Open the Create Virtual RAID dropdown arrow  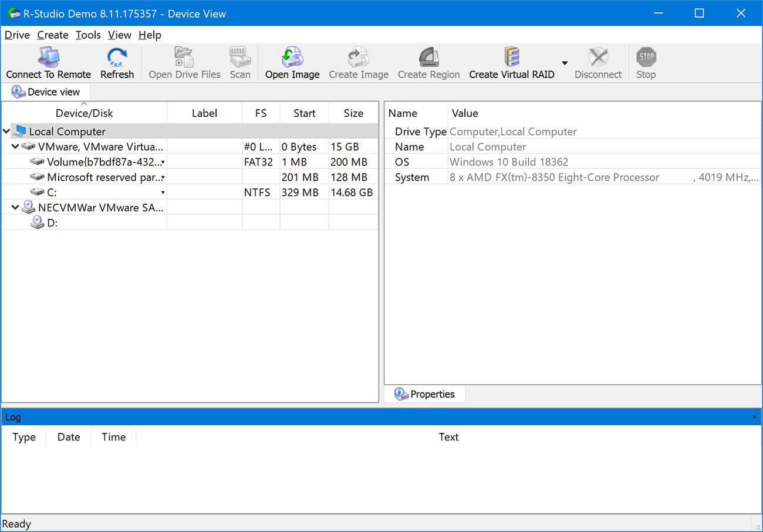pos(565,63)
